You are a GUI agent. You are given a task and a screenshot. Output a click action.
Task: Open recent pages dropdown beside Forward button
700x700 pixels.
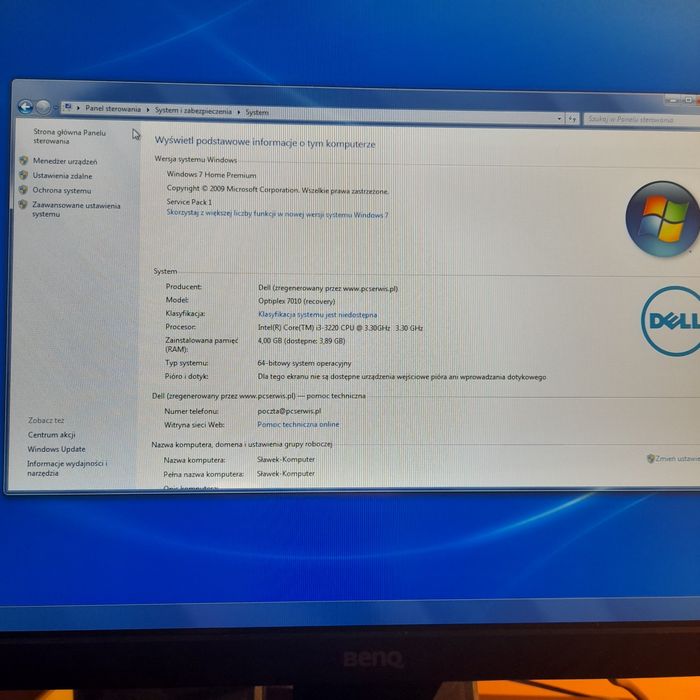point(55,108)
